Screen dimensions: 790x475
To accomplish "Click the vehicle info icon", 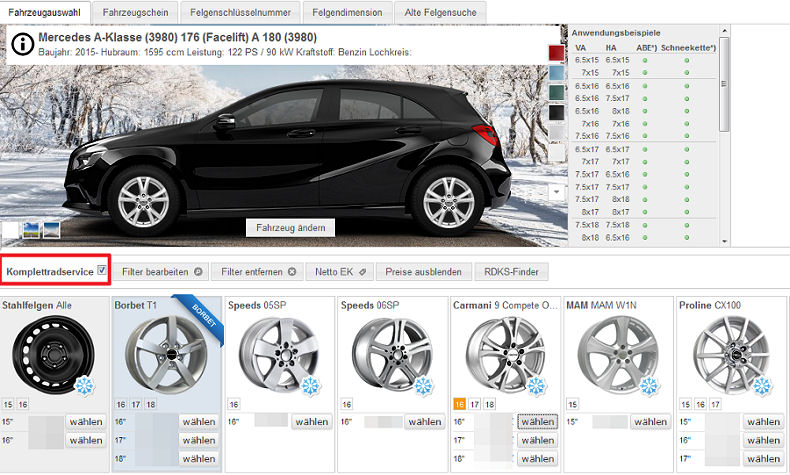I will pyautogui.click(x=23, y=44).
